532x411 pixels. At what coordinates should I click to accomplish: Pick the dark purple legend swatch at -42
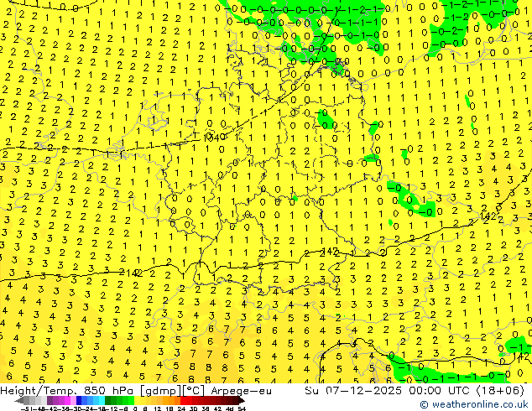(x=50, y=400)
